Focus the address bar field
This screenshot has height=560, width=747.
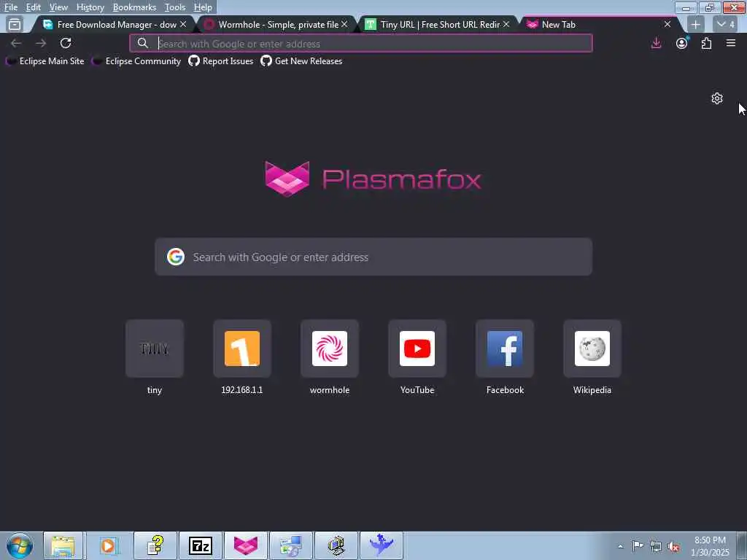(361, 43)
